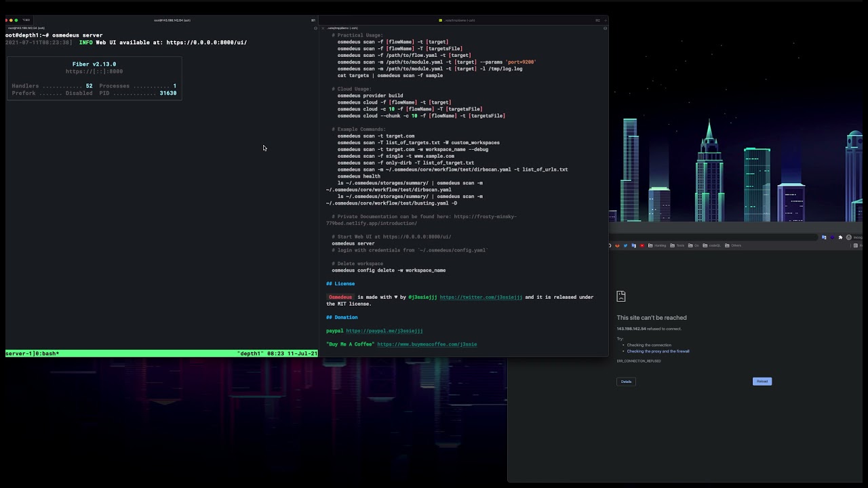The height and width of the screenshot is (488, 868).
Task: Click the 'osmedeus health' example command
Action: (x=359, y=176)
